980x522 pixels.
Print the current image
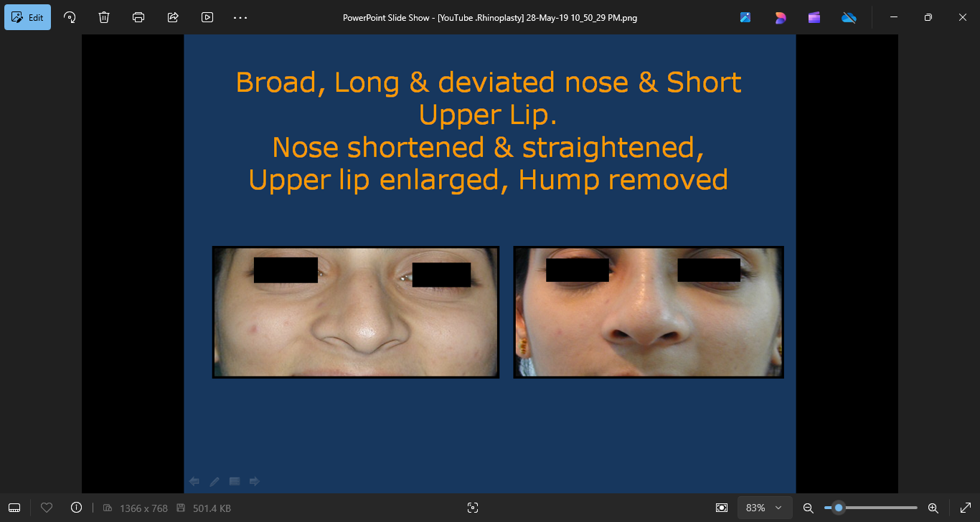click(x=138, y=17)
